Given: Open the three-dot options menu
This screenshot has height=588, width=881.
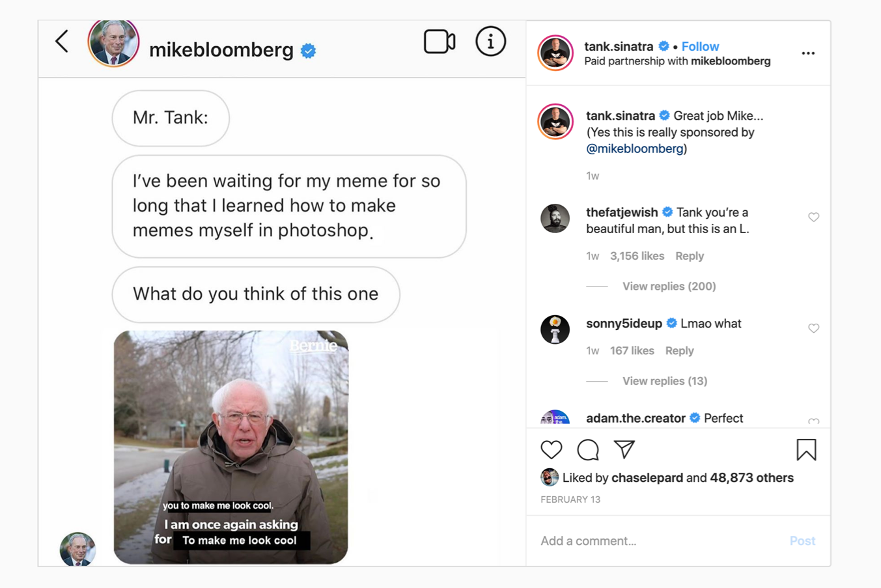Looking at the screenshot, I should click(808, 53).
